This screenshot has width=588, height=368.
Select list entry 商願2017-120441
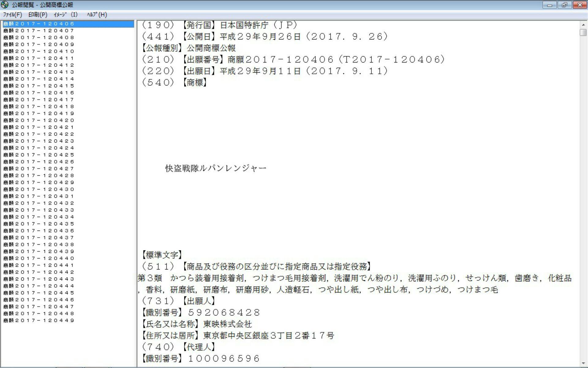click(39, 265)
